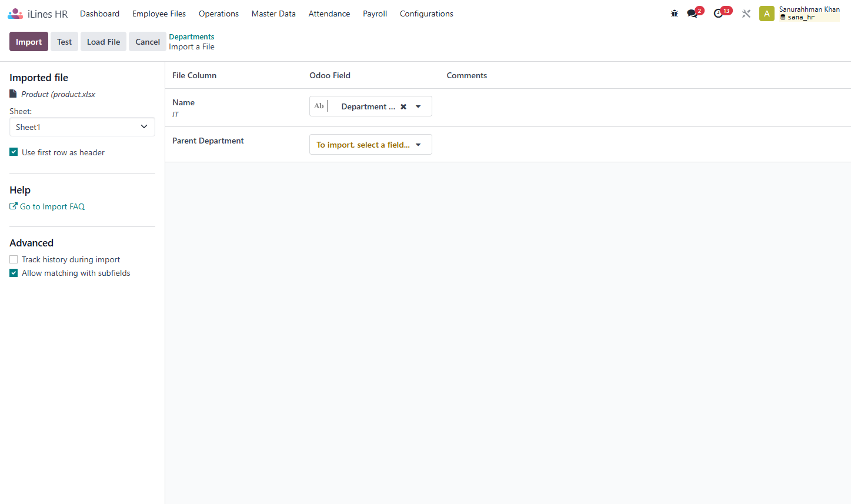The height and width of the screenshot is (504, 851).
Task: Go to the Departments breadcrumb
Action: (x=192, y=36)
